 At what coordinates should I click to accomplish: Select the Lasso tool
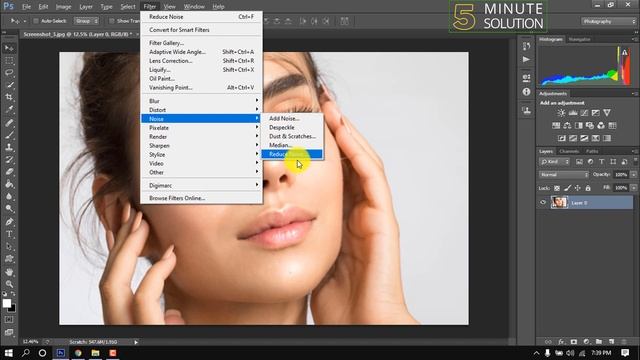click(x=9, y=73)
